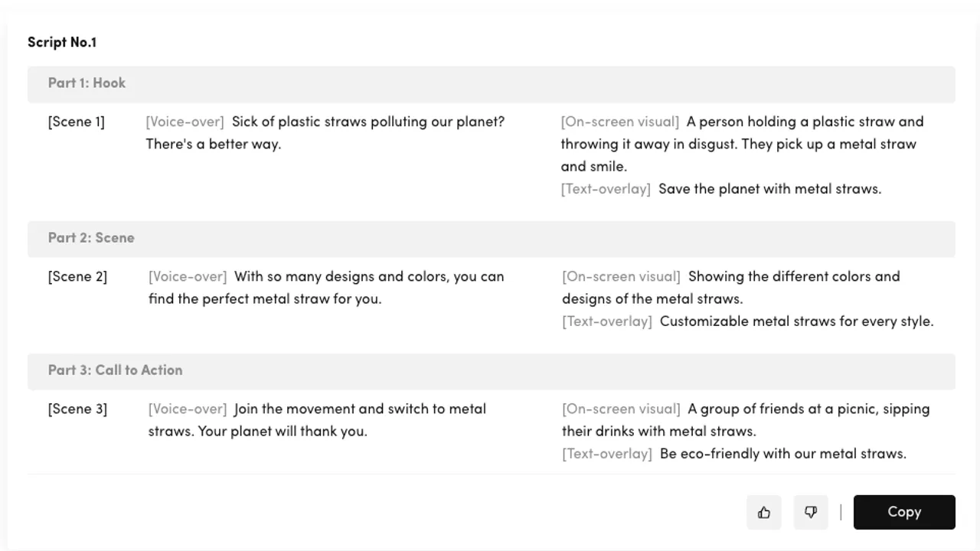Click text-overlay 'Customizable metal straws for every style'
This screenshot has width=980, height=551.
(x=797, y=321)
